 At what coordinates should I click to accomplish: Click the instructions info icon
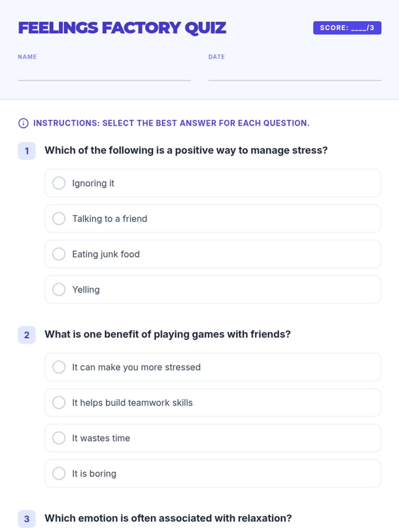click(23, 123)
